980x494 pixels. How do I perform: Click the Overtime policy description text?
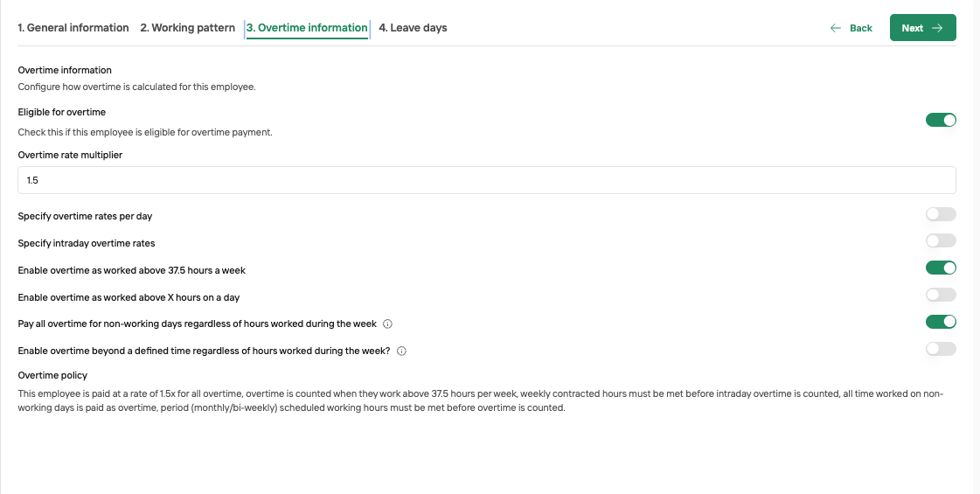(x=481, y=400)
